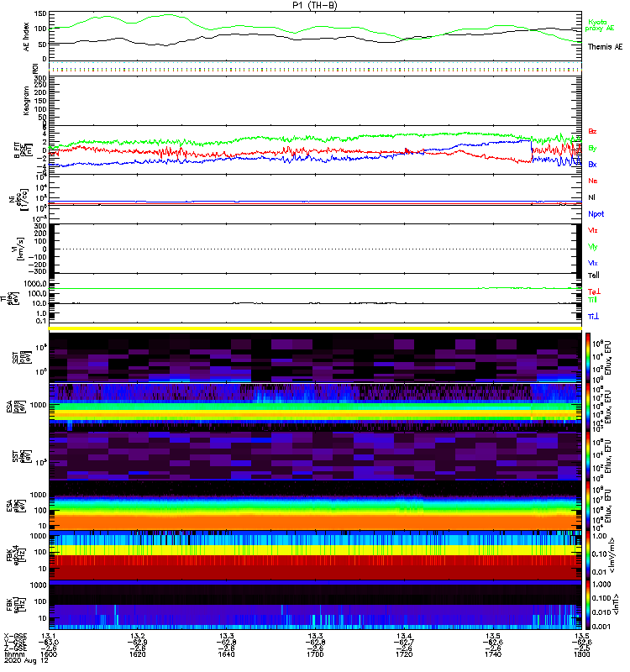Viewport: 630px width, 672px height.
Task: Click the "1740" time tick label
Action: click(493, 654)
